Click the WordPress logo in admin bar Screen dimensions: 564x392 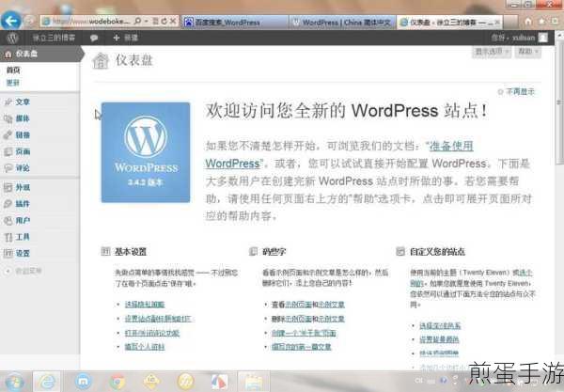[x=12, y=38]
